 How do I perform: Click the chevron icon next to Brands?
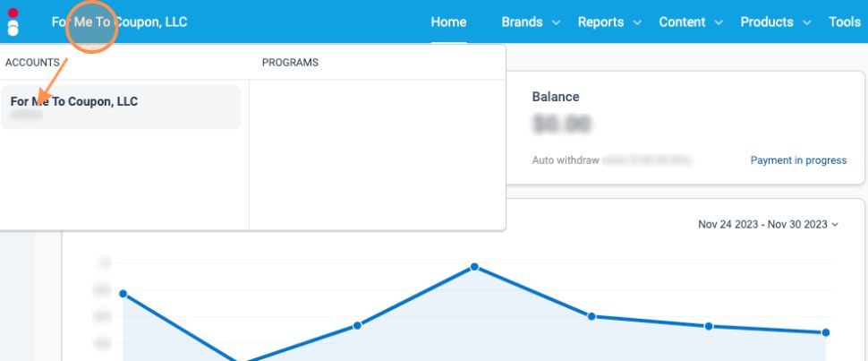click(556, 22)
